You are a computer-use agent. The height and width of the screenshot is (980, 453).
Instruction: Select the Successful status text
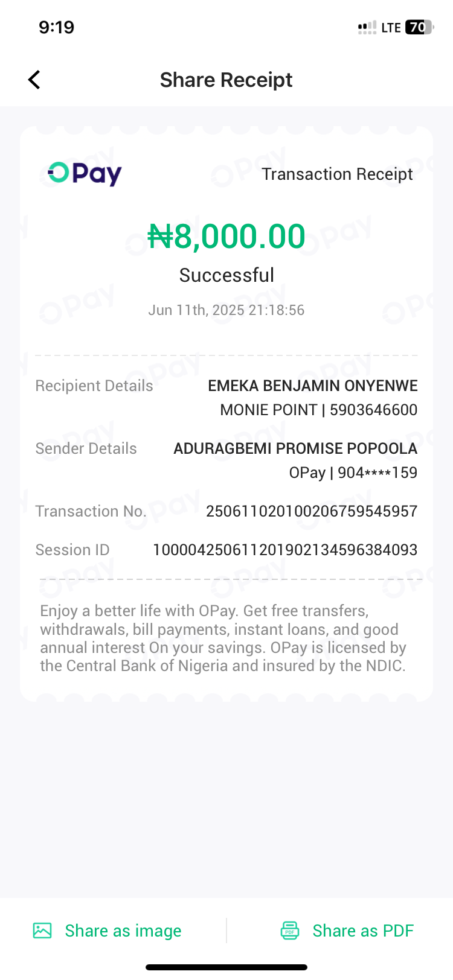(226, 275)
